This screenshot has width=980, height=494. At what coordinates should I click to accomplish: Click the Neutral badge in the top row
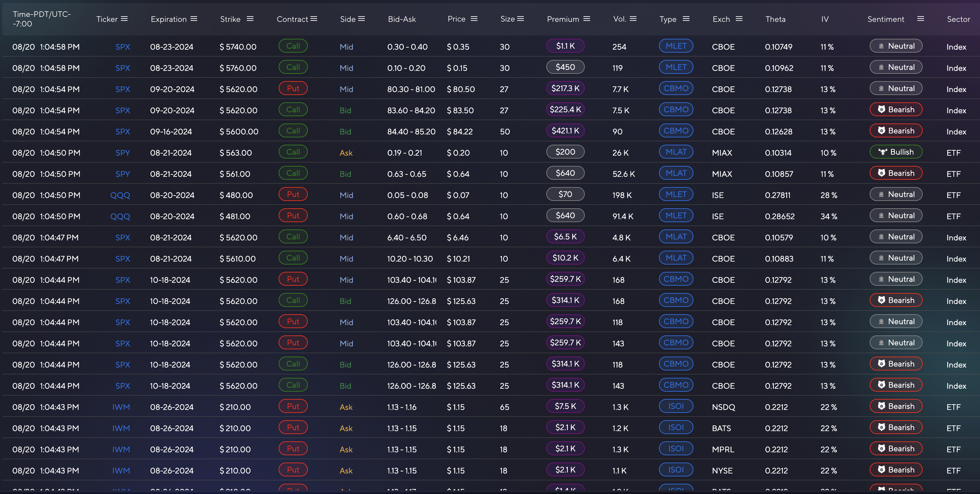click(x=896, y=46)
